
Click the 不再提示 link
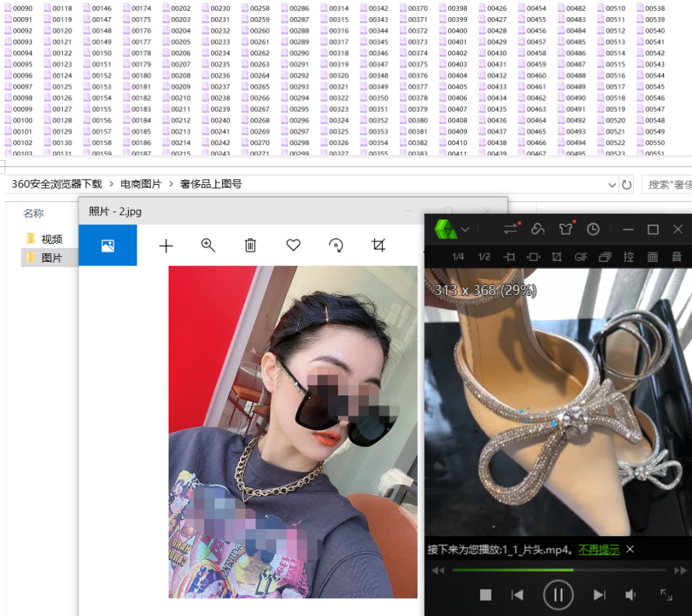pos(598,549)
